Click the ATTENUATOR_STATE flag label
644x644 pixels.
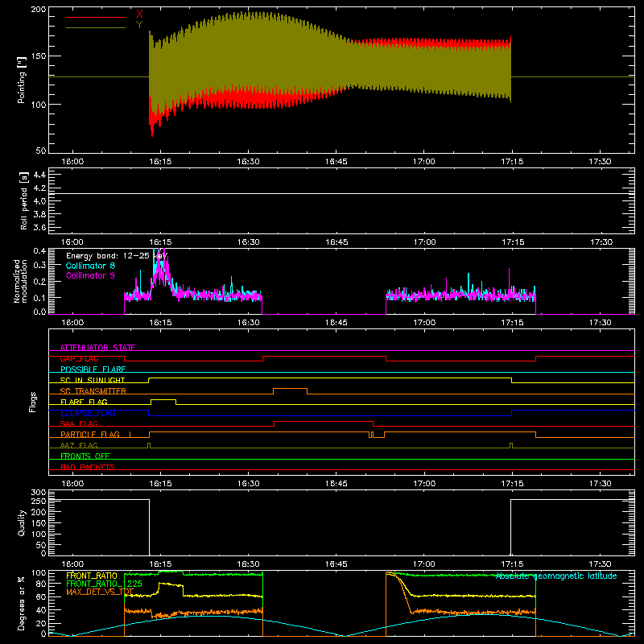97,348
